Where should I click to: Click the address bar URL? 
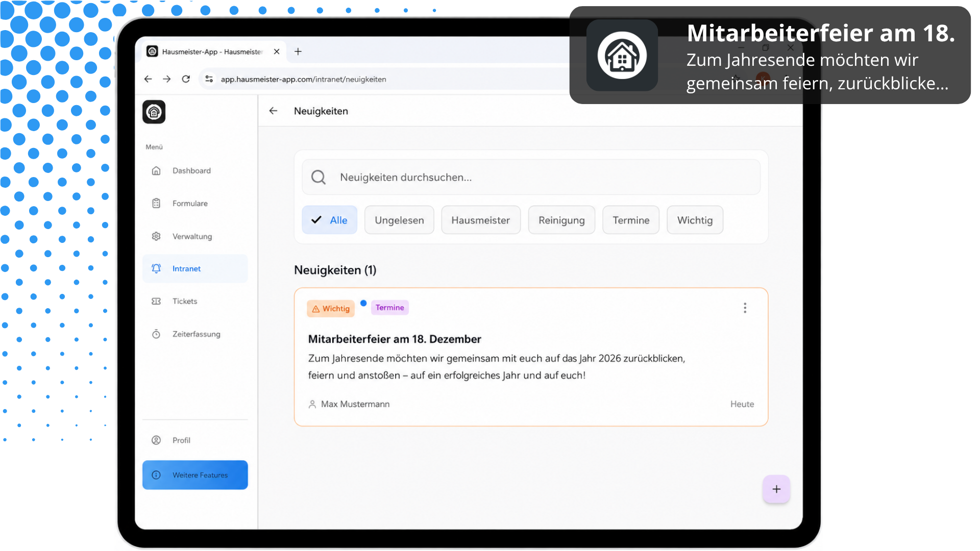pos(303,79)
